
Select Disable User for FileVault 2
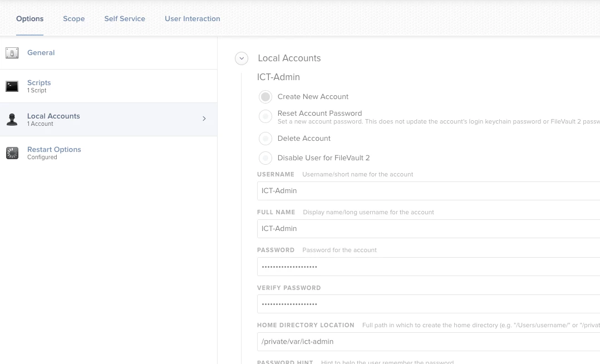pos(265,158)
